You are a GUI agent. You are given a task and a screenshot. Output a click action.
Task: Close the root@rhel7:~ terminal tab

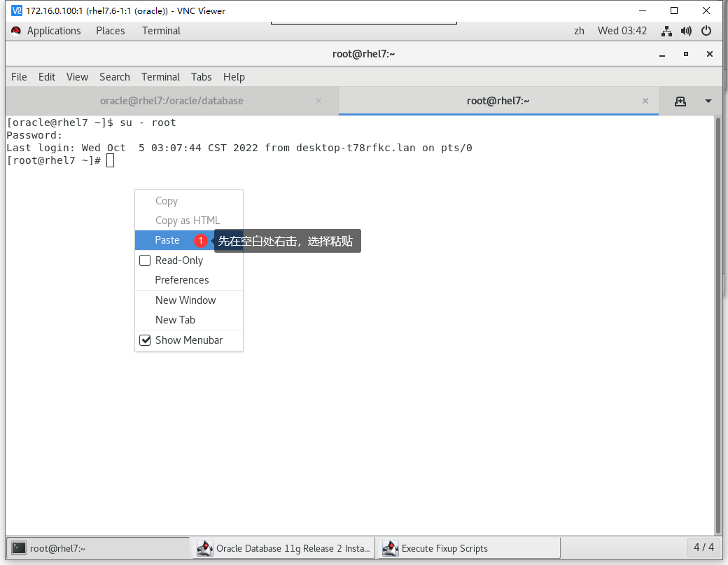[645, 101]
